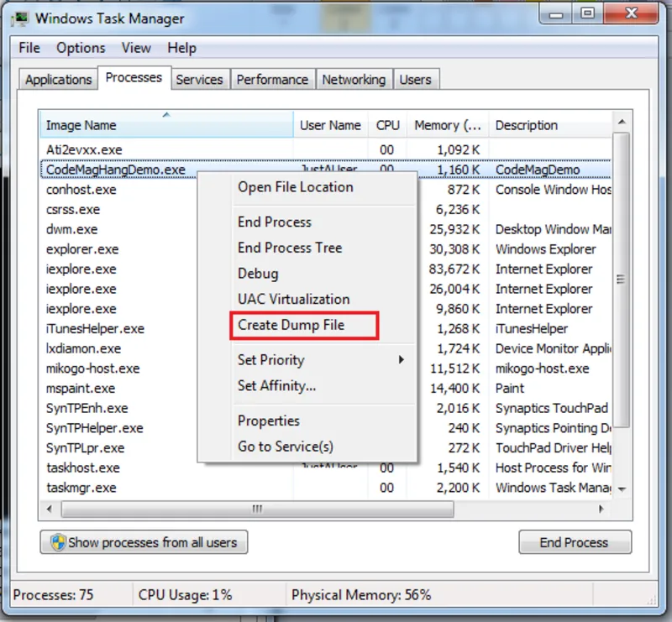Click Show processes from all users button
The height and width of the screenshot is (622, 672).
pyautogui.click(x=144, y=542)
